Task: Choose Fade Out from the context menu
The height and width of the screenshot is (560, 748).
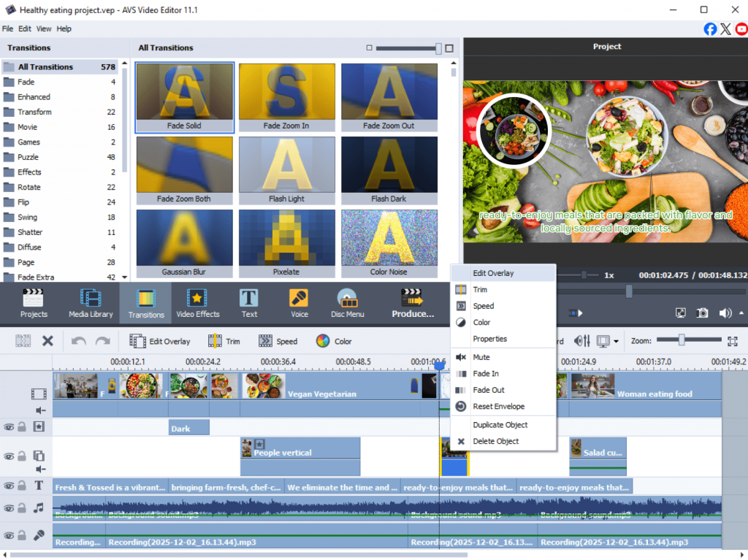Action: coord(488,390)
